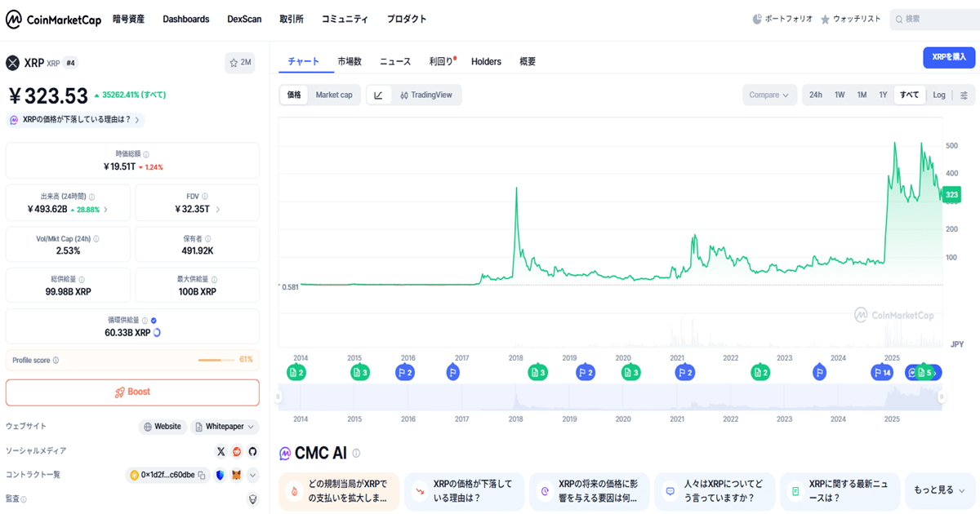
Task: Click the line chart type icon
Action: click(378, 95)
